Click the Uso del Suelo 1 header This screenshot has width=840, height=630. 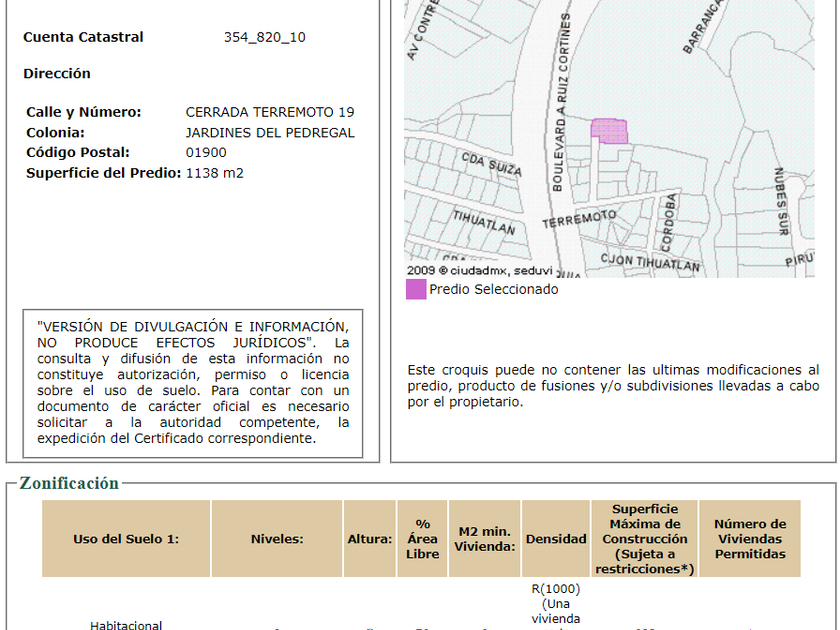point(126,539)
